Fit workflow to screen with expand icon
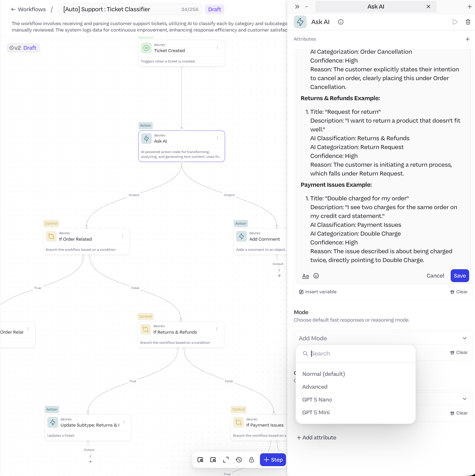 tap(226, 460)
